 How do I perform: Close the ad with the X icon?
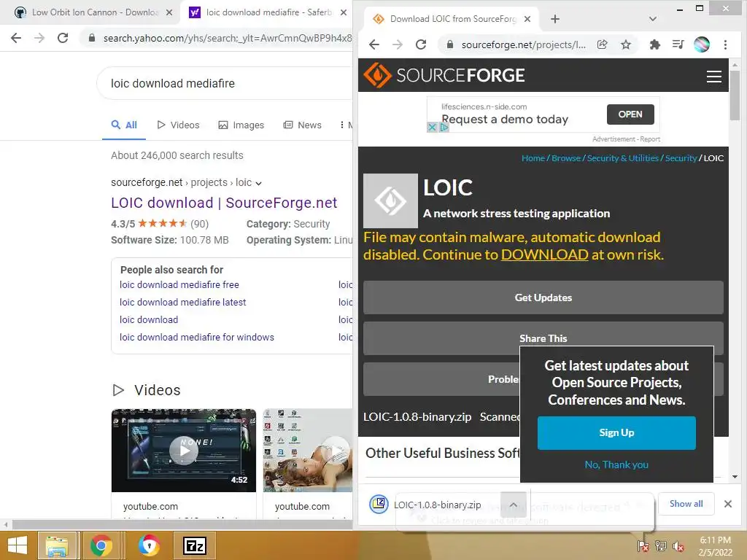432,127
